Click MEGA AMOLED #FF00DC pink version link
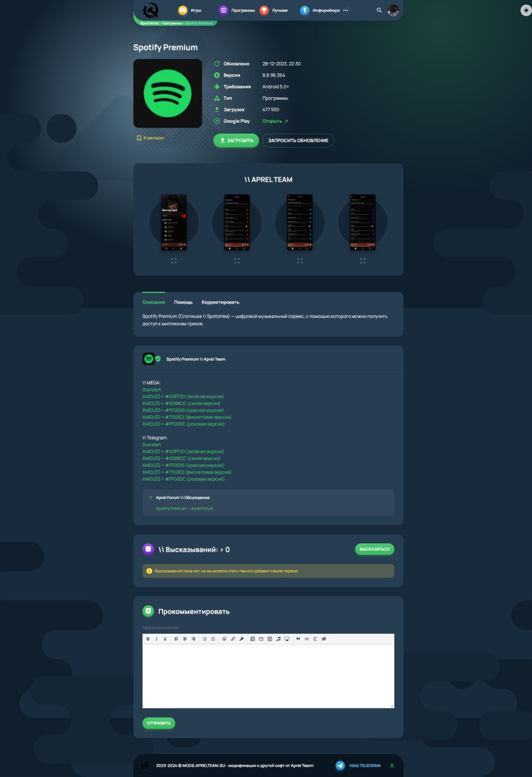Viewport: 532px width, 777px height. (183, 424)
